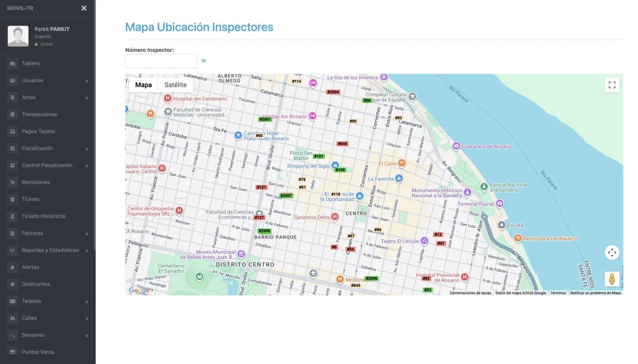Expand the Facturas submenu chevron
The height and width of the screenshot is (364, 638).
pos(87,234)
